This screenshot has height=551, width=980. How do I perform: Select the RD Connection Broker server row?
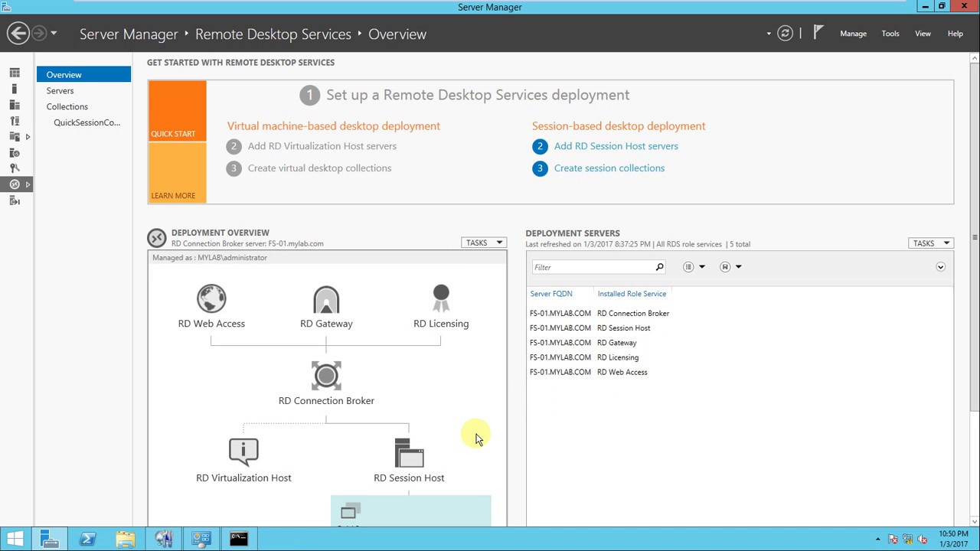click(739, 313)
